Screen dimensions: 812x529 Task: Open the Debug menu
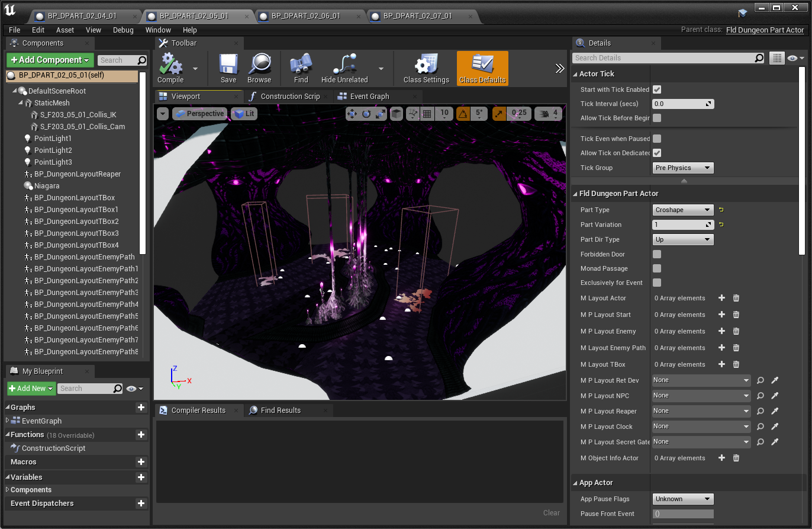click(x=123, y=30)
